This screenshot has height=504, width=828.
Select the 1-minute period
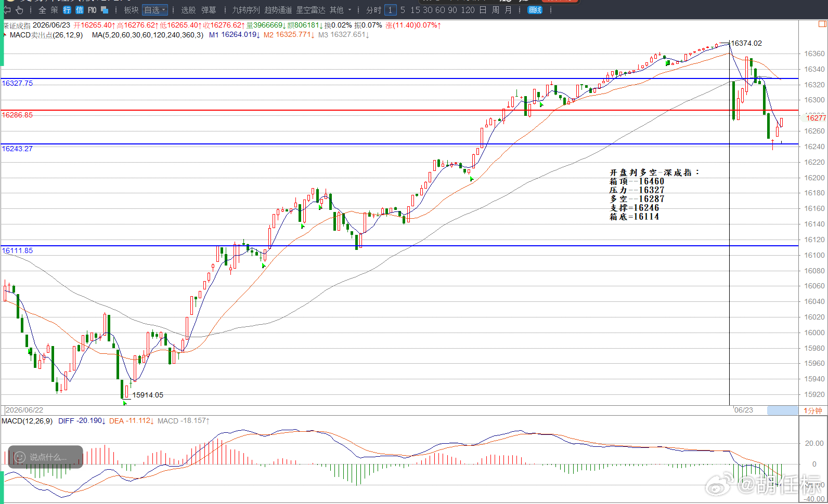(391, 10)
